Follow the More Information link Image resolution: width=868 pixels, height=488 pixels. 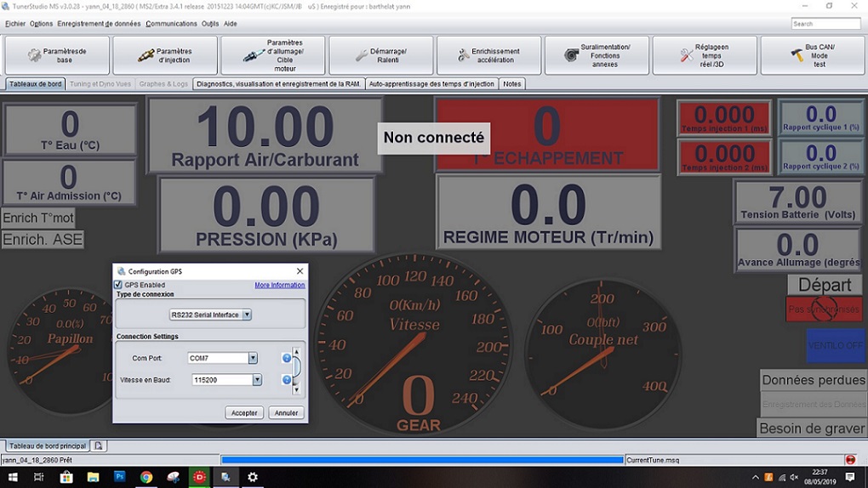click(x=279, y=285)
